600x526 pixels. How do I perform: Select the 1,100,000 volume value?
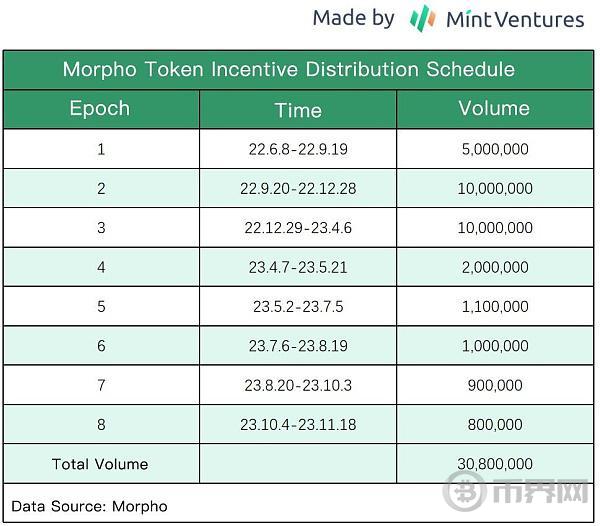(494, 306)
